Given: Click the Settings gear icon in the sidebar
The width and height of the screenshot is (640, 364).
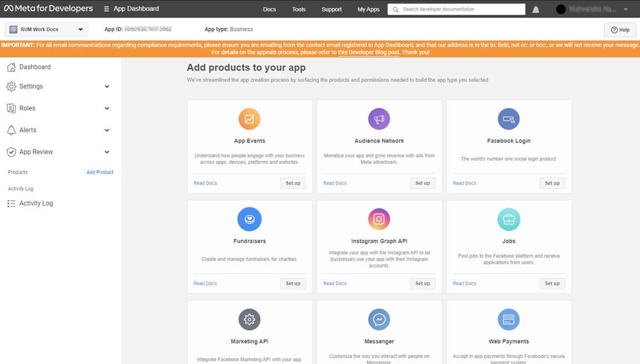Looking at the screenshot, I should (x=12, y=87).
